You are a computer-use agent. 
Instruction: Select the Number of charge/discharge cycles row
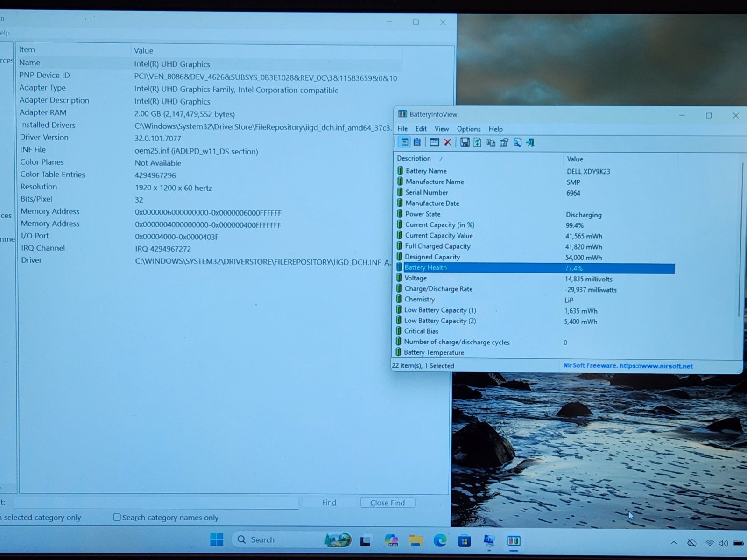(x=535, y=342)
